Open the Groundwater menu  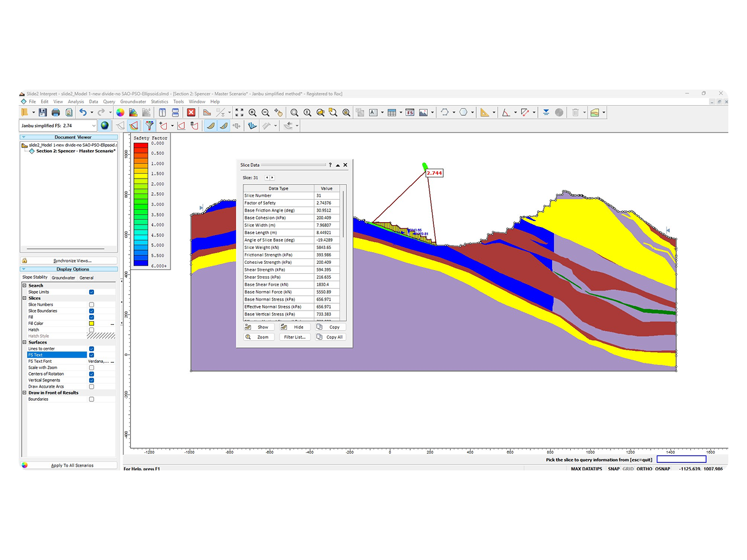coord(133,101)
